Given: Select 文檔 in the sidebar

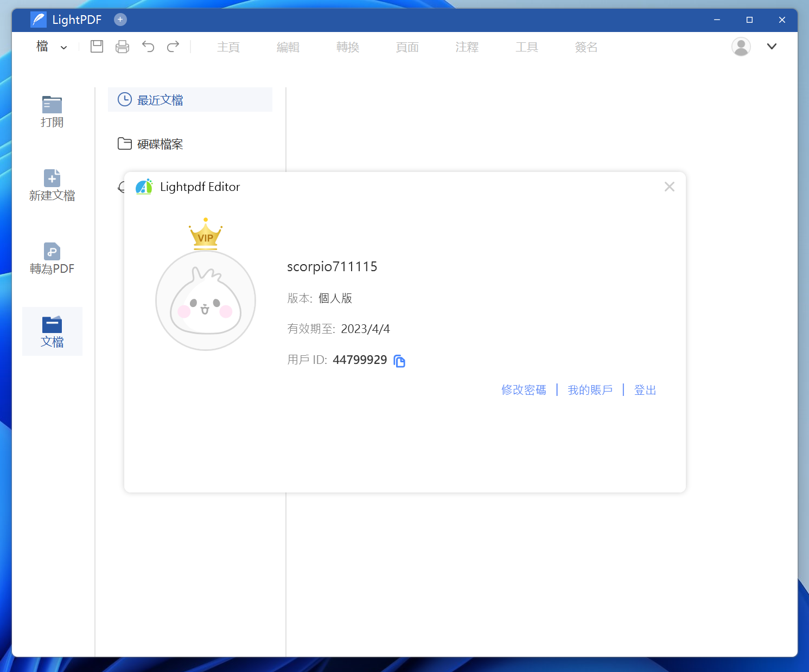Looking at the screenshot, I should point(52,331).
